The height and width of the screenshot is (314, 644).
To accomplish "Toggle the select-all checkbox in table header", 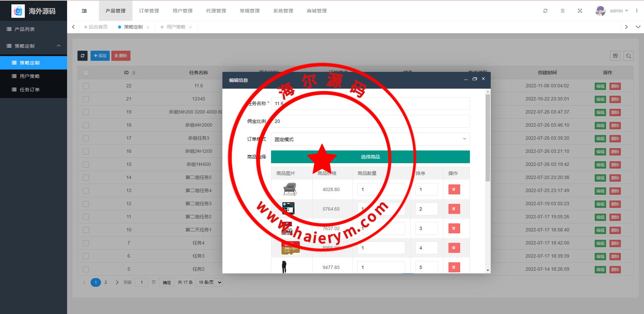I will (86, 73).
